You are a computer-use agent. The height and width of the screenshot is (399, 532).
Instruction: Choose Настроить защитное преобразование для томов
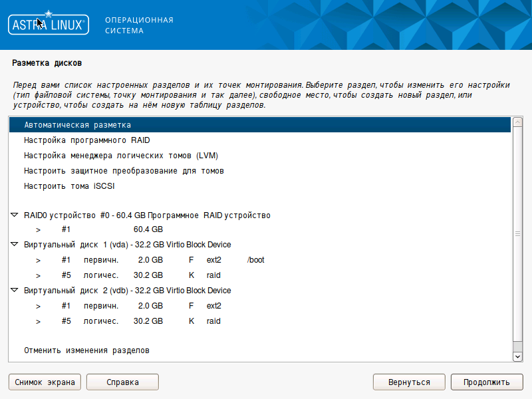pos(124,171)
